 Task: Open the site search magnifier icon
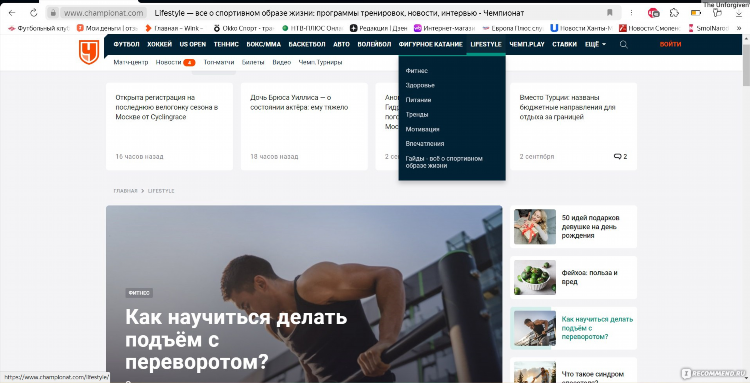623,44
